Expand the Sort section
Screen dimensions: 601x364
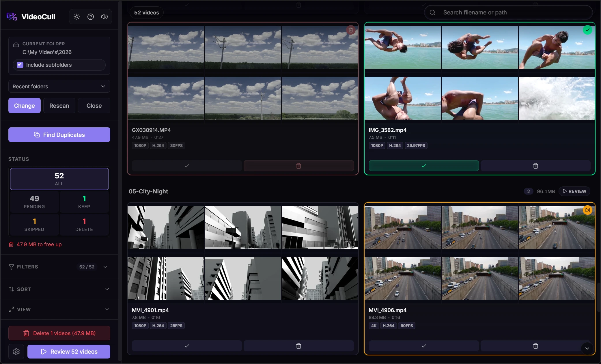[59, 289]
